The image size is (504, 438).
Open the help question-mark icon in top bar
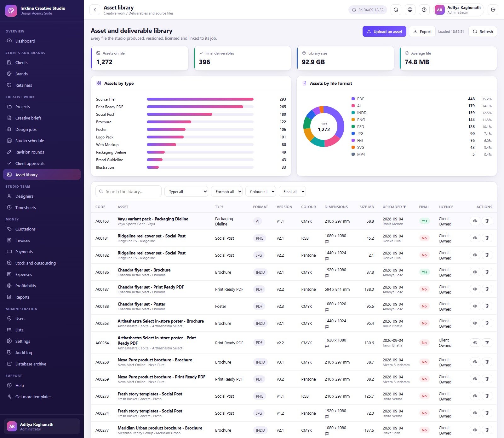424,10
